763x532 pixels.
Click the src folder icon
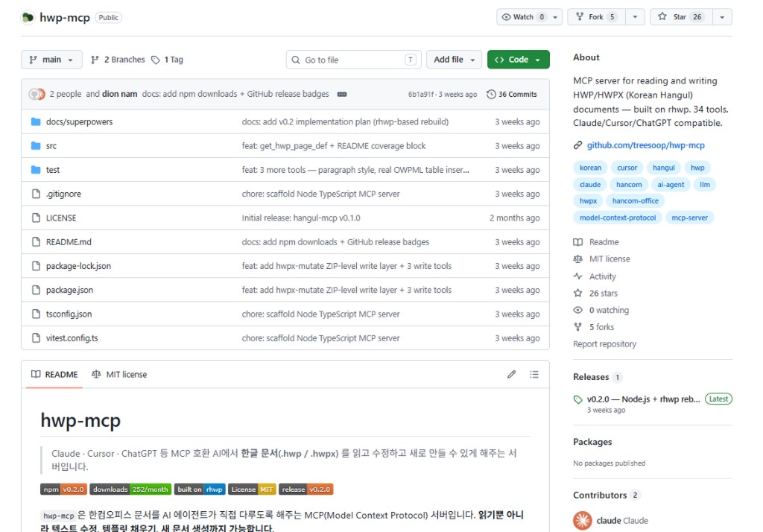(x=36, y=145)
